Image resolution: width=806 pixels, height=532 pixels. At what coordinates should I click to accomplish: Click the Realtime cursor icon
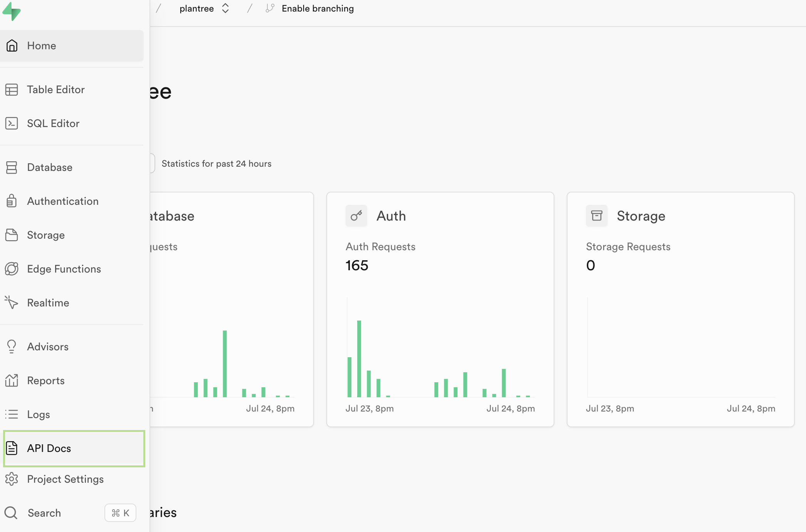point(12,303)
